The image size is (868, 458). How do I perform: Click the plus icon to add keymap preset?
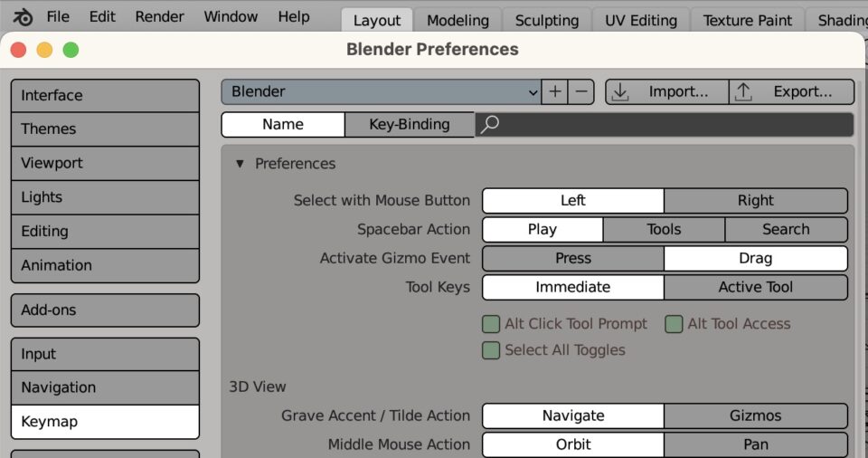click(x=554, y=91)
